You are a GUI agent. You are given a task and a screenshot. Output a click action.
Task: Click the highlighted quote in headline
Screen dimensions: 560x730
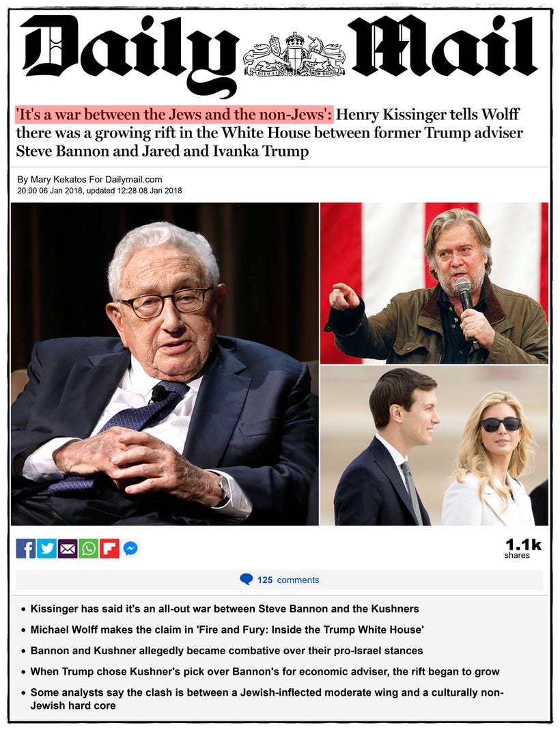(x=174, y=115)
